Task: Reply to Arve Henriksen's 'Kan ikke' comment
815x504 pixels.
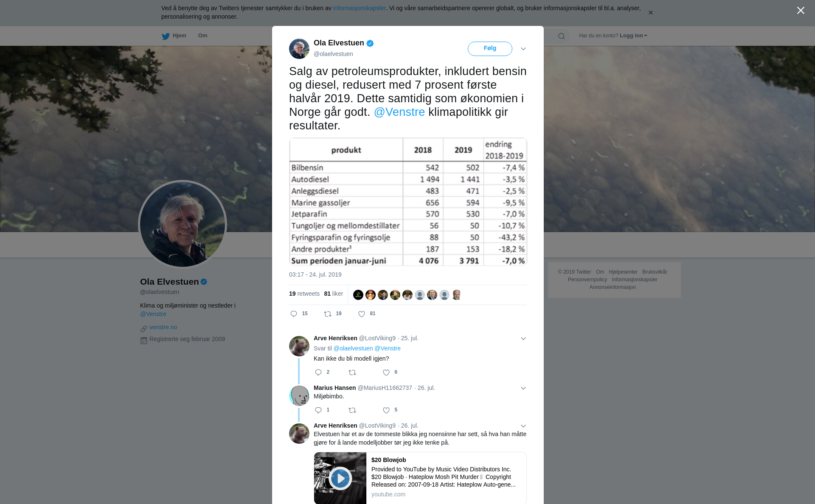Action: 318,372
